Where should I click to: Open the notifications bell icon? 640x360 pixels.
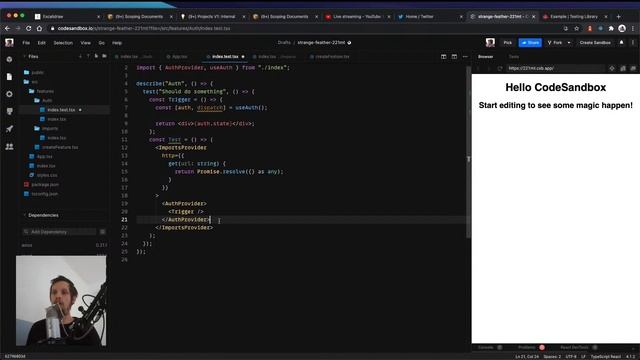622,42
